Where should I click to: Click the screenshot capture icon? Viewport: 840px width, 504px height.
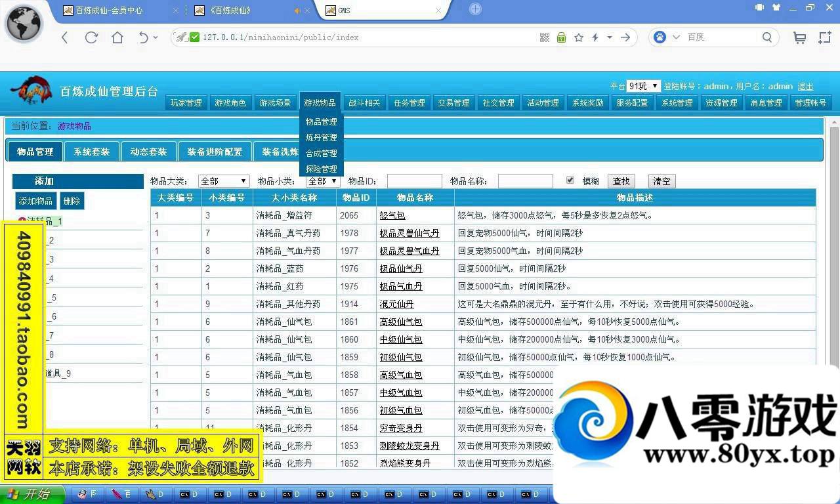(x=825, y=37)
